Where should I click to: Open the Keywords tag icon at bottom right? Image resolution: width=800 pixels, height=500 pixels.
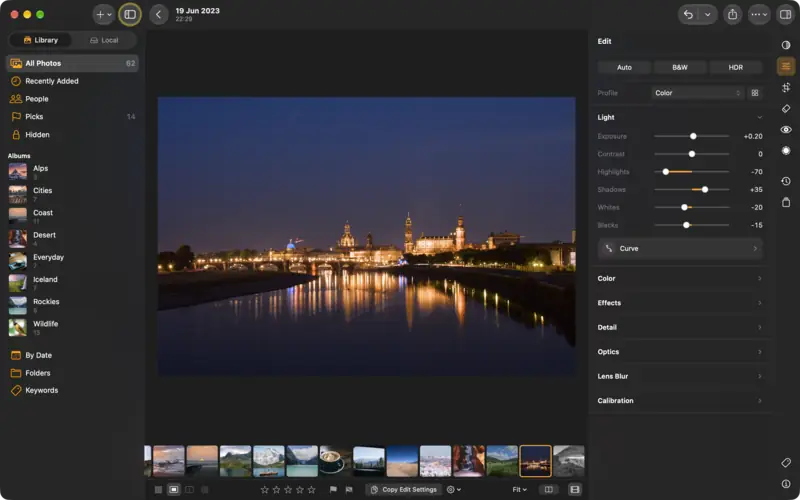[786, 463]
